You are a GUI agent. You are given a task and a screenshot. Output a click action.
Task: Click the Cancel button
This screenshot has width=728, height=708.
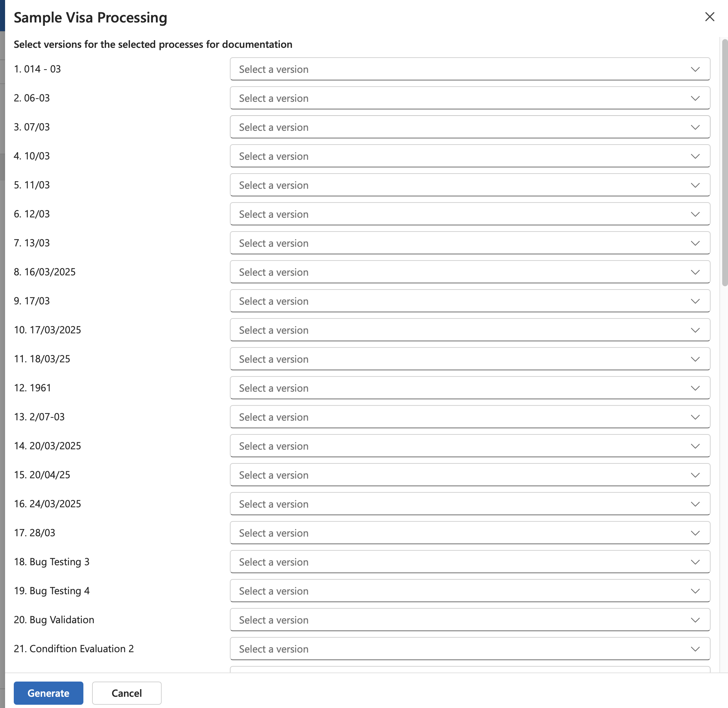(x=127, y=693)
